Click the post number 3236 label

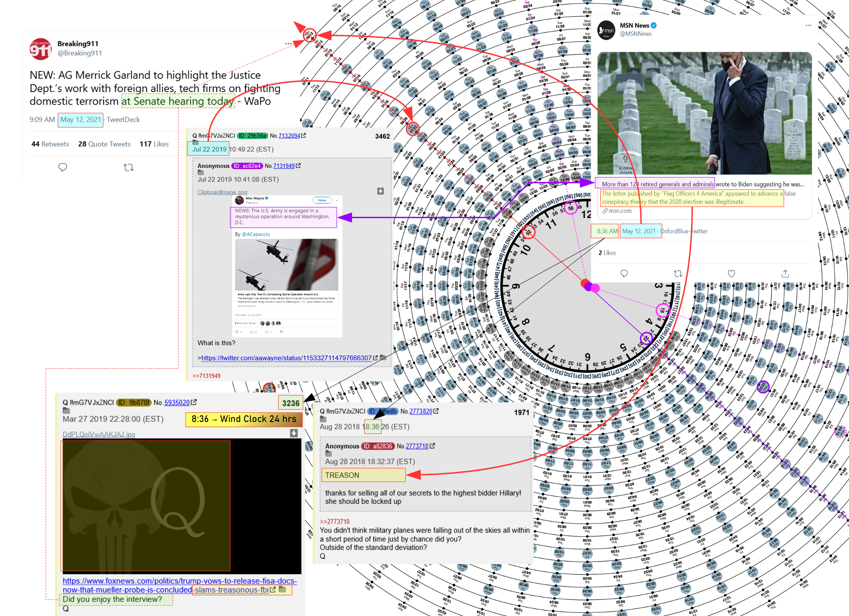pyautogui.click(x=291, y=403)
